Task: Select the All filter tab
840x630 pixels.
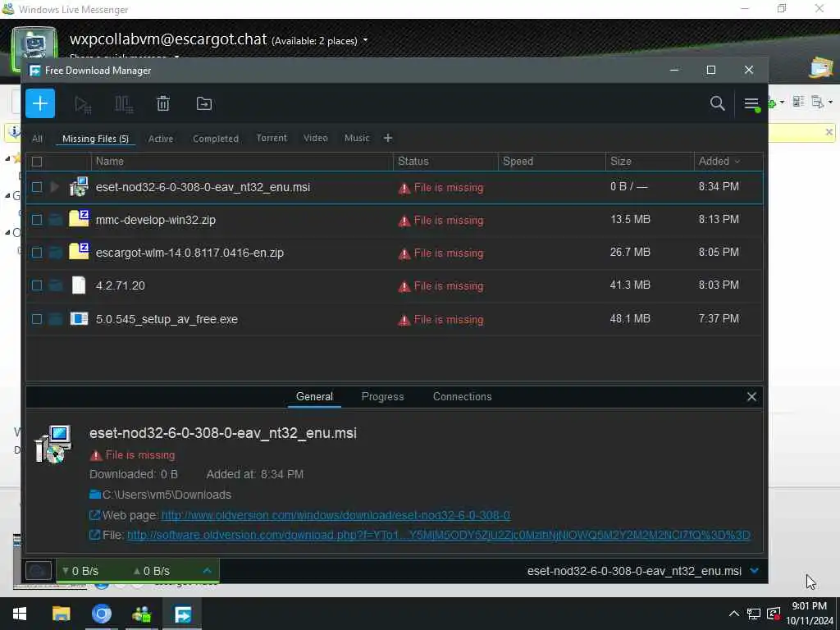Action: [x=37, y=138]
